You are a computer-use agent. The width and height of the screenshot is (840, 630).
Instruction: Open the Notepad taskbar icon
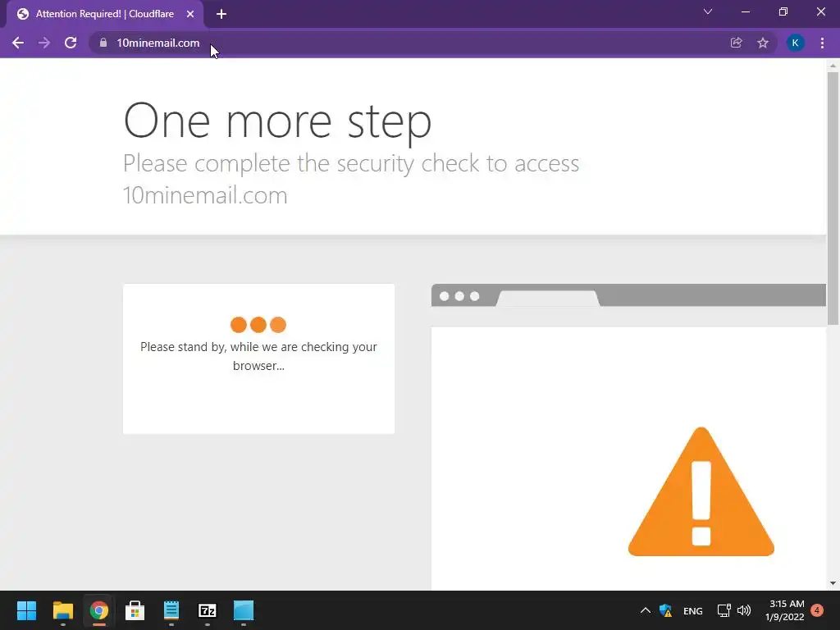[x=171, y=610]
